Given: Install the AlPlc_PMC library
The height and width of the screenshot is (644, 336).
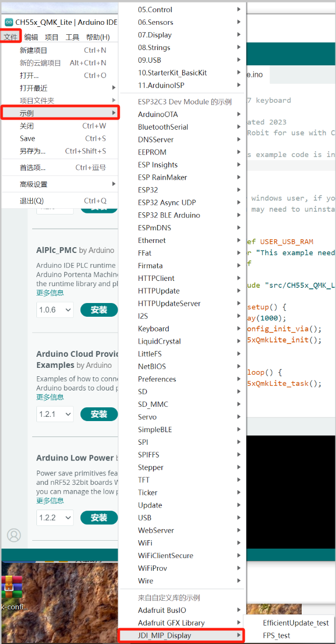Looking at the screenshot, I should coord(99,310).
